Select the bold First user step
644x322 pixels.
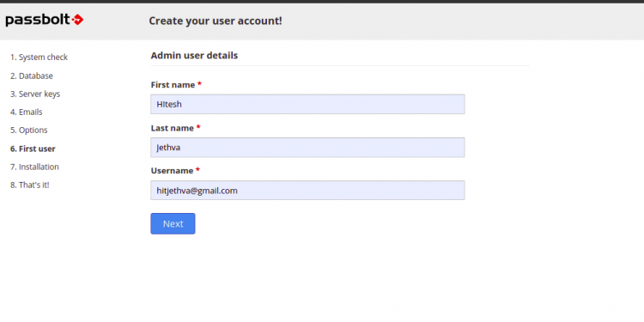(x=33, y=149)
